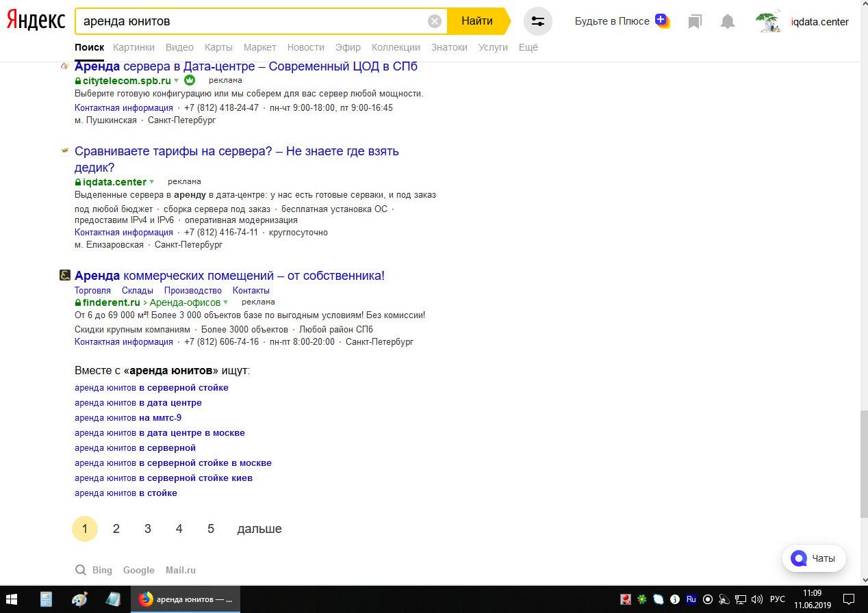The height and width of the screenshot is (613, 868).
Task: Open Аренда сервера в Дата-центре result
Action: coord(246,66)
